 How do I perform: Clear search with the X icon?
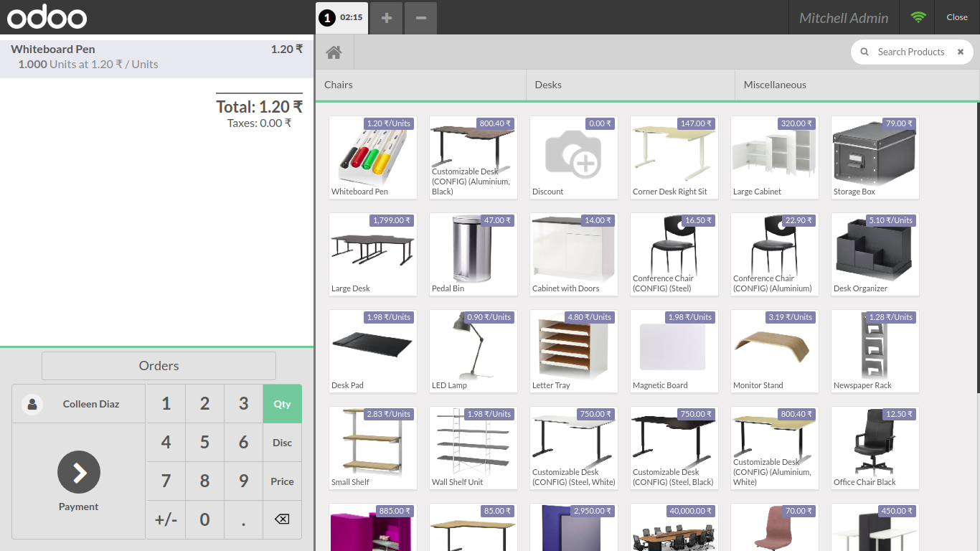(x=960, y=52)
